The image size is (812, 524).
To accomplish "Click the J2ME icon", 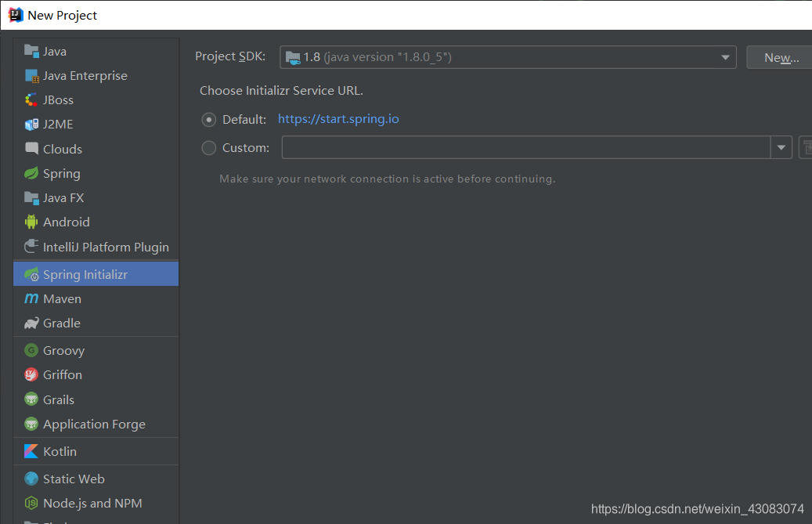I will [31, 125].
